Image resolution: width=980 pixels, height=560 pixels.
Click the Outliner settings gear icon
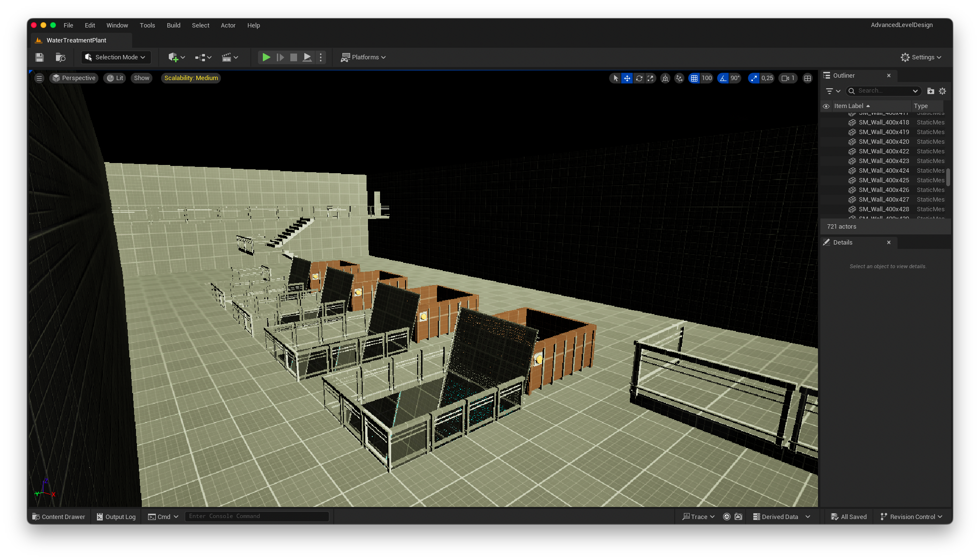point(942,91)
